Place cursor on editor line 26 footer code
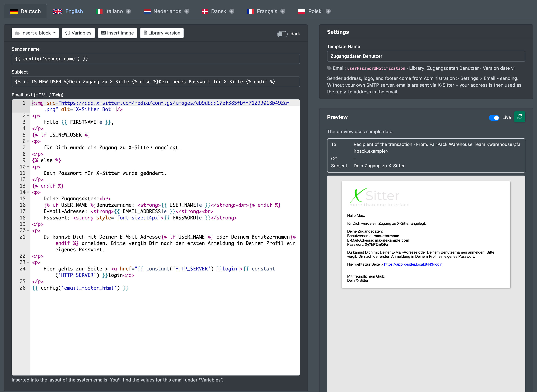This screenshot has width=537, height=392. point(80,288)
